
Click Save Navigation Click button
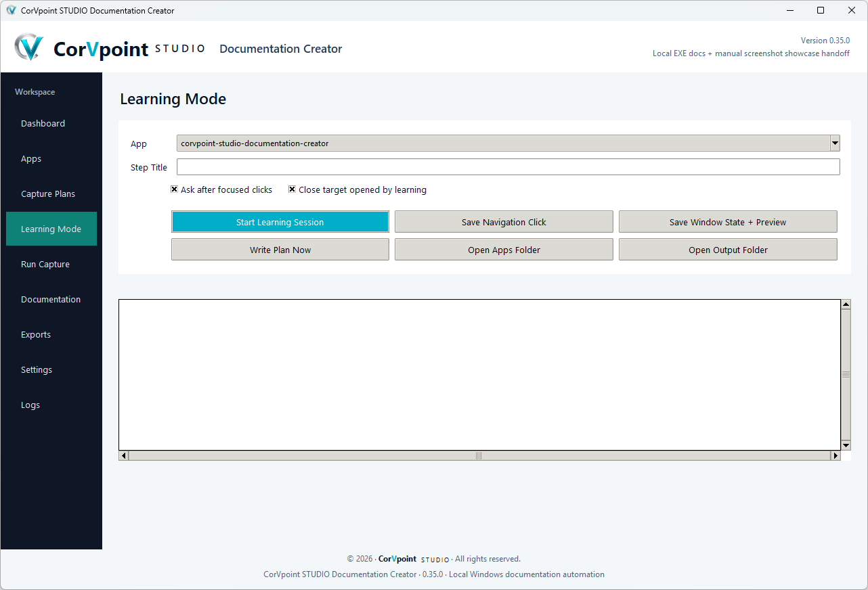point(504,222)
